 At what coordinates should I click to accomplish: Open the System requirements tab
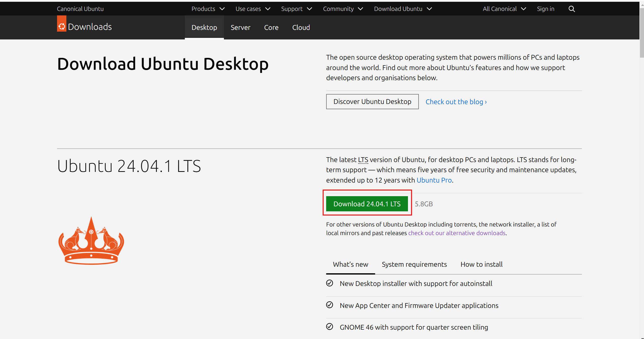click(x=414, y=264)
